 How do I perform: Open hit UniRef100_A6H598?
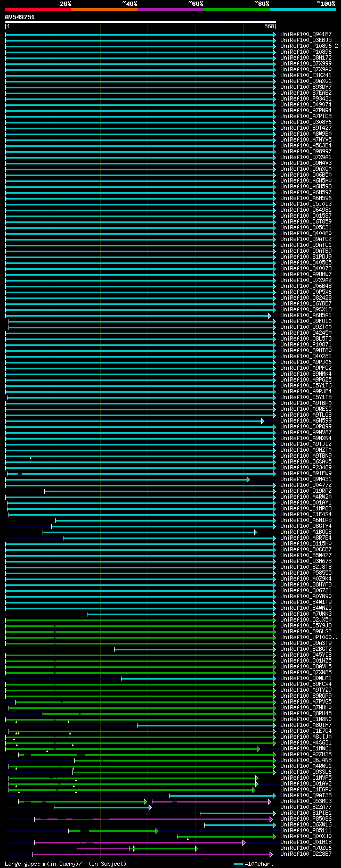click(x=306, y=186)
